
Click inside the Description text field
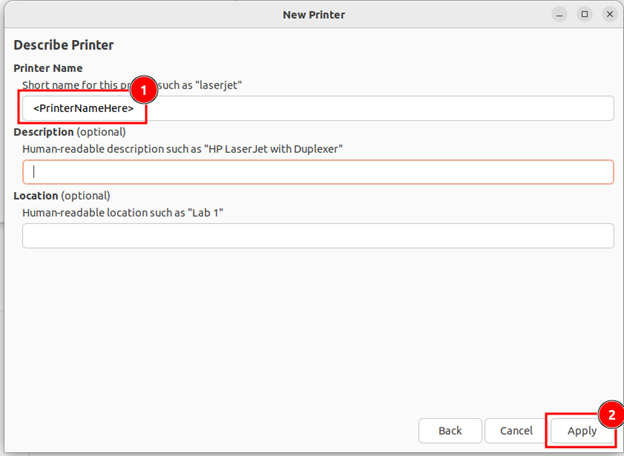317,172
